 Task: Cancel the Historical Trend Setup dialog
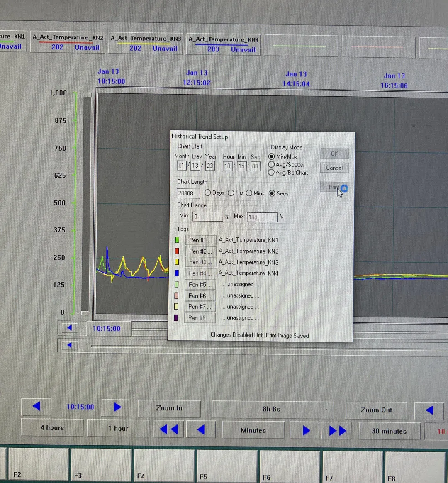point(334,168)
